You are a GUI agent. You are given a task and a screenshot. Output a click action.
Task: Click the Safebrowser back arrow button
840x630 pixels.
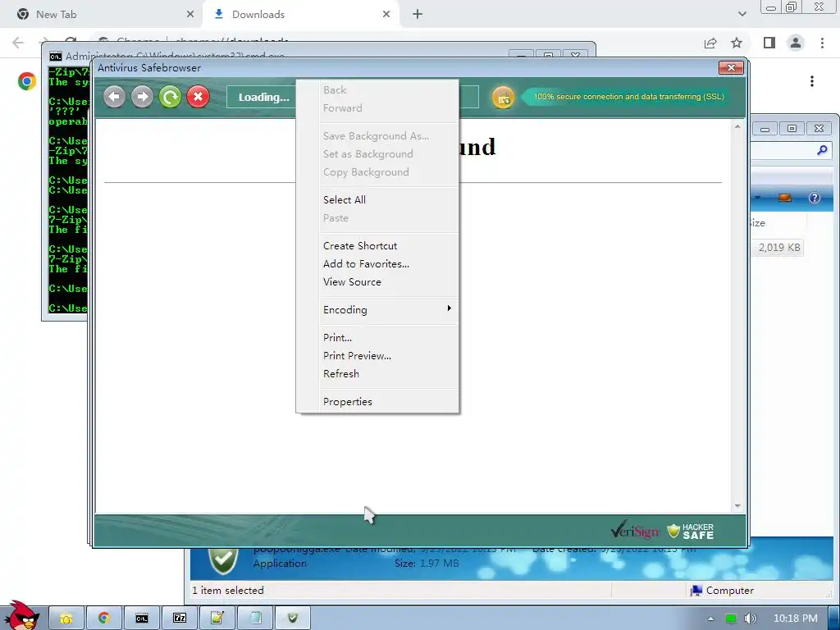(114, 97)
